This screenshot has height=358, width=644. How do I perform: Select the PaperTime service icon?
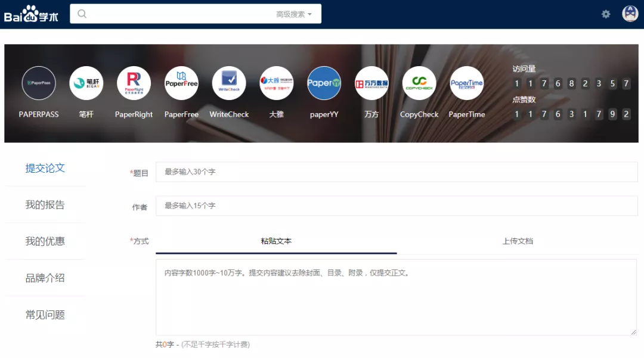tap(467, 83)
